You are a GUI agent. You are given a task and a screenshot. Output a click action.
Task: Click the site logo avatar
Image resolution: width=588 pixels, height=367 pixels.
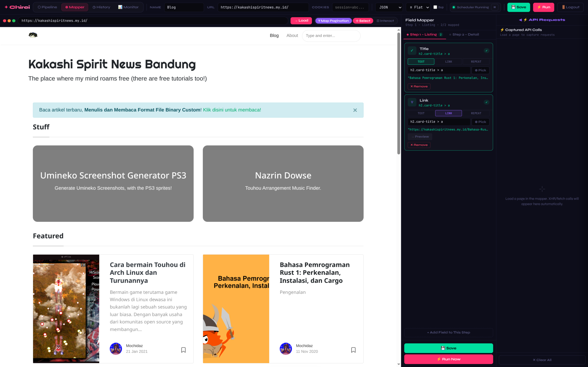tap(33, 35)
